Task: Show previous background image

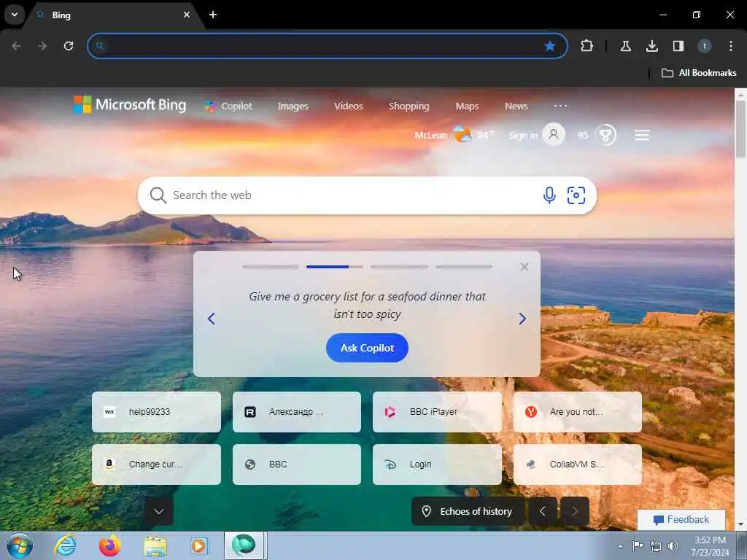Action: tap(543, 511)
